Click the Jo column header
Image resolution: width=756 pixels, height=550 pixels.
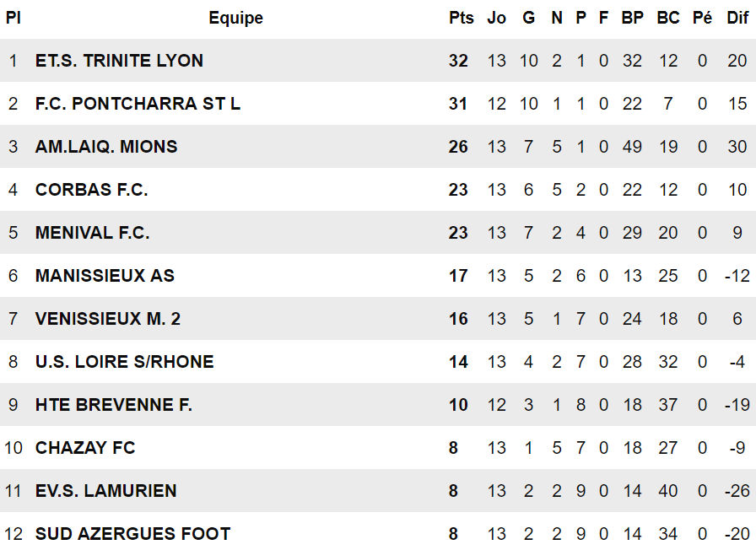point(497,18)
